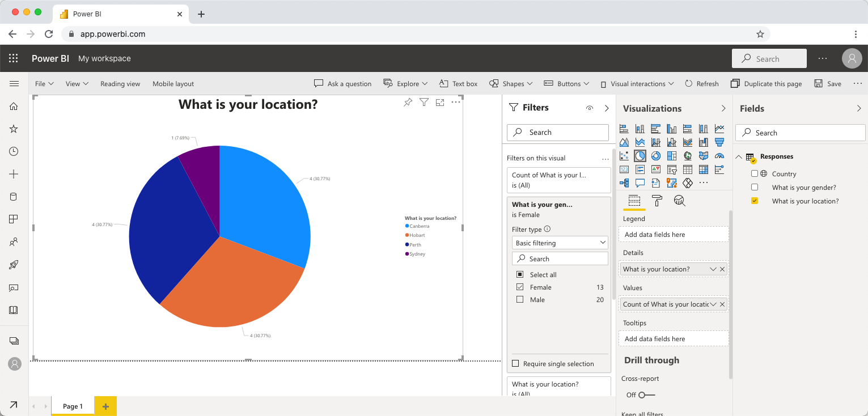The height and width of the screenshot is (416, 868).
Task: Click the Refresh button
Action: point(701,83)
